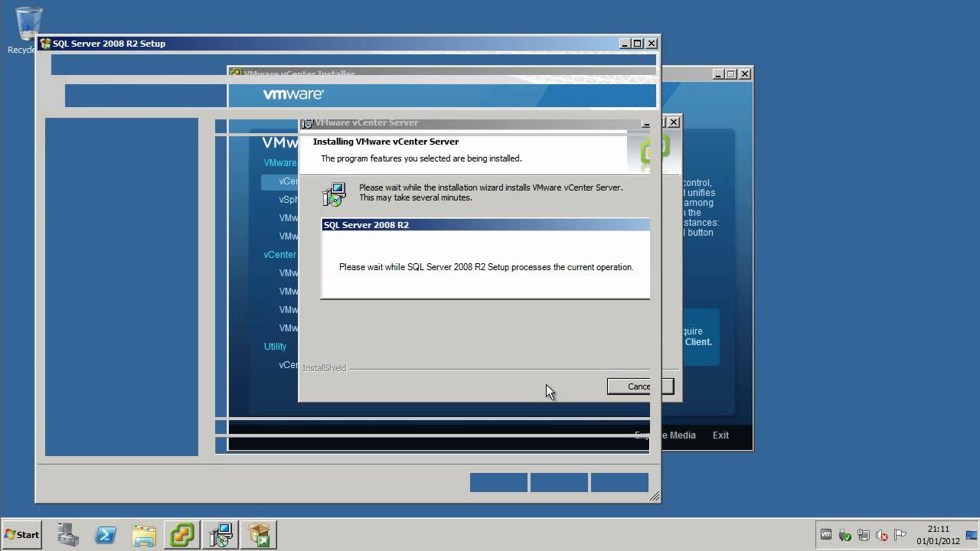Click 'Installing VMware vCenter Server' heading text
980x551 pixels.
[x=386, y=142]
